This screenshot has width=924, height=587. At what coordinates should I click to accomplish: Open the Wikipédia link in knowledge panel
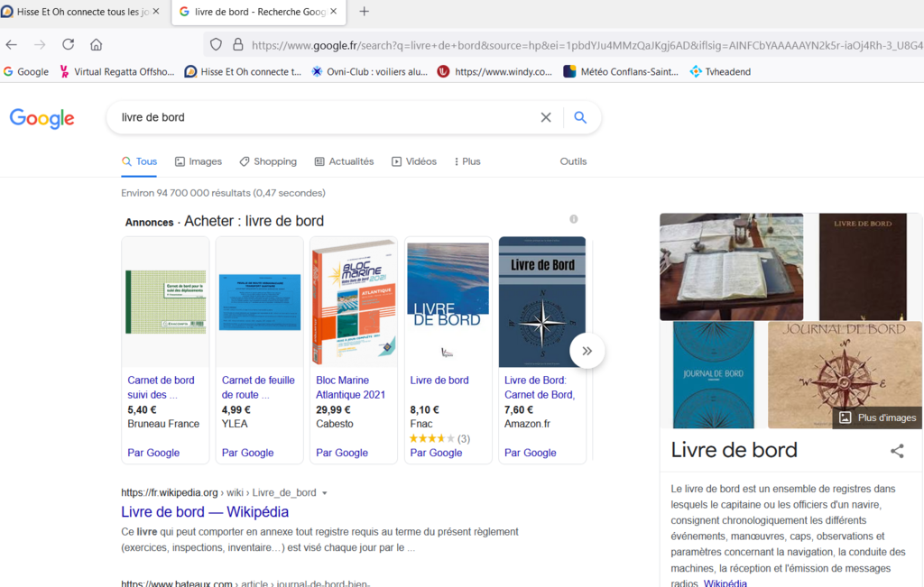tap(725, 582)
